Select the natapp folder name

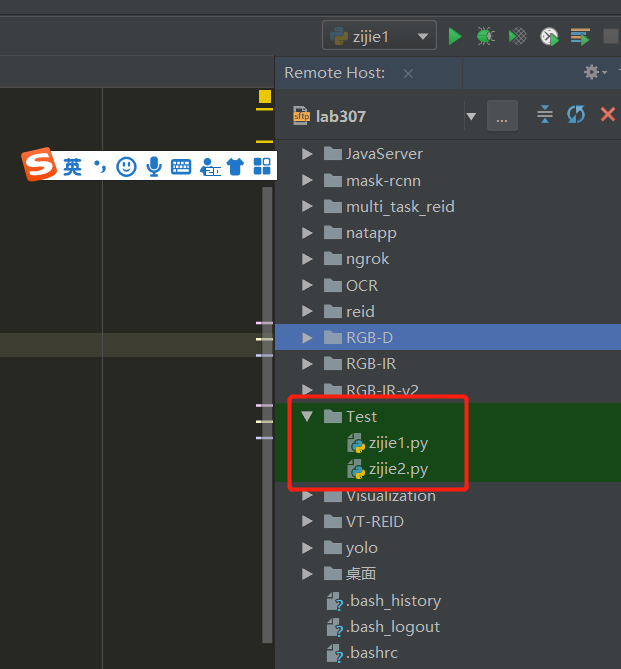tap(371, 234)
